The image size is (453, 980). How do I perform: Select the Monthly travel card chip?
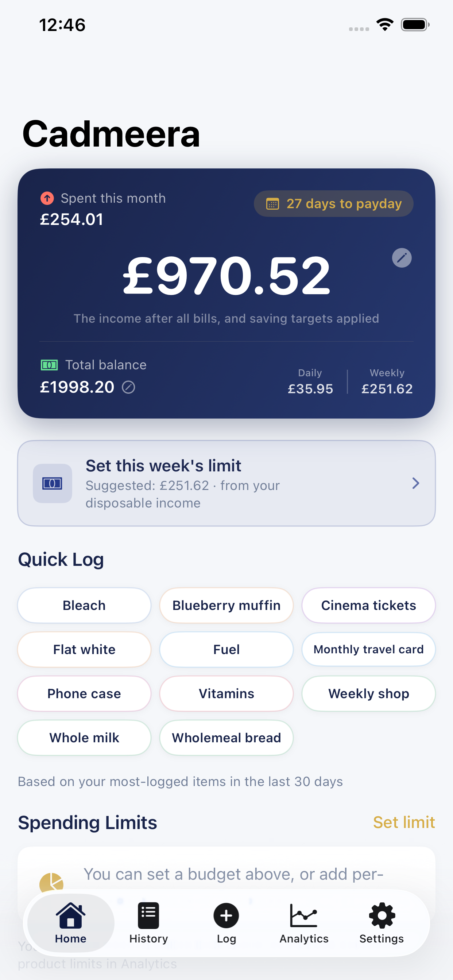point(368,649)
